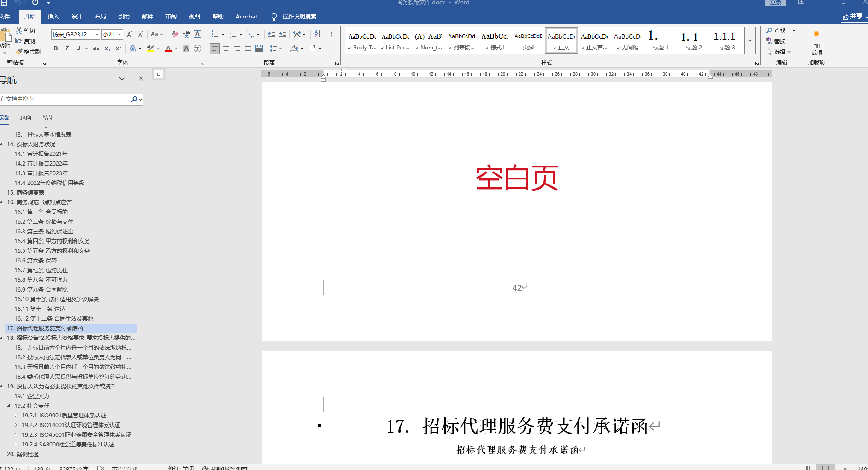Toggle show/hide paragraph marks

332,34
